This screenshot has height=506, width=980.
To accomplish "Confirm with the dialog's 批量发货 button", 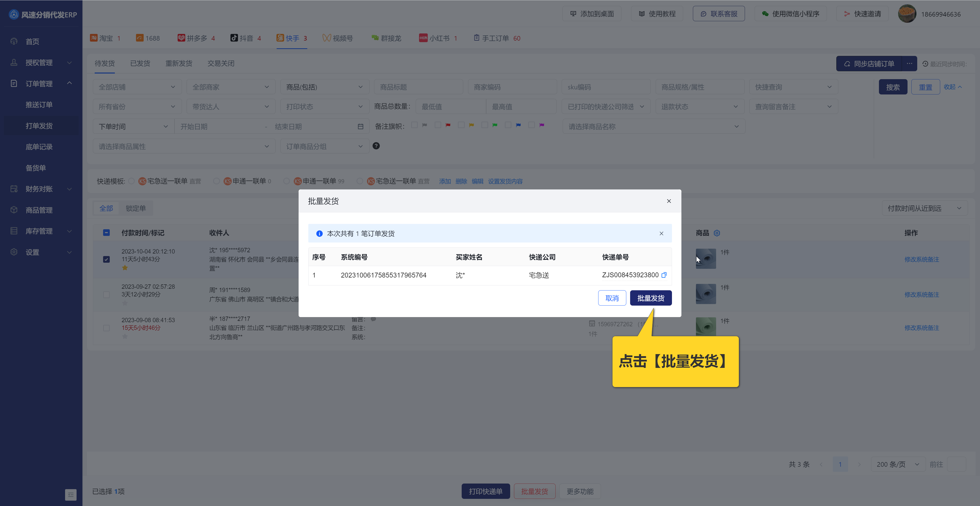I will pos(651,298).
